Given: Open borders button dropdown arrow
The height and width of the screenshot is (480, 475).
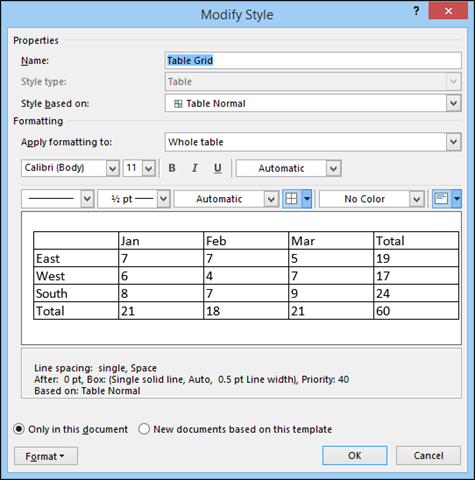Looking at the screenshot, I should tap(307, 199).
